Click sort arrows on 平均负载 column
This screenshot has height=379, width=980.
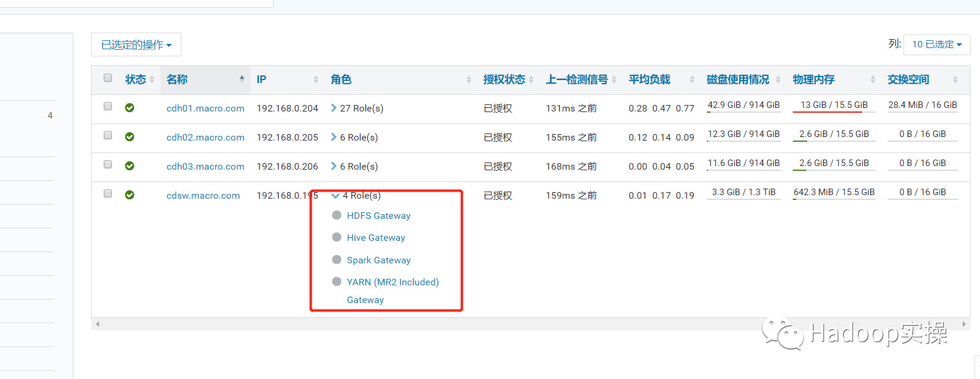(692, 79)
